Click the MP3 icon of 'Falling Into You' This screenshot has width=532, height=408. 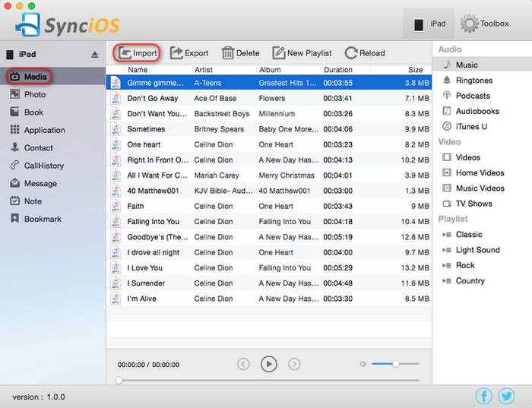point(116,221)
